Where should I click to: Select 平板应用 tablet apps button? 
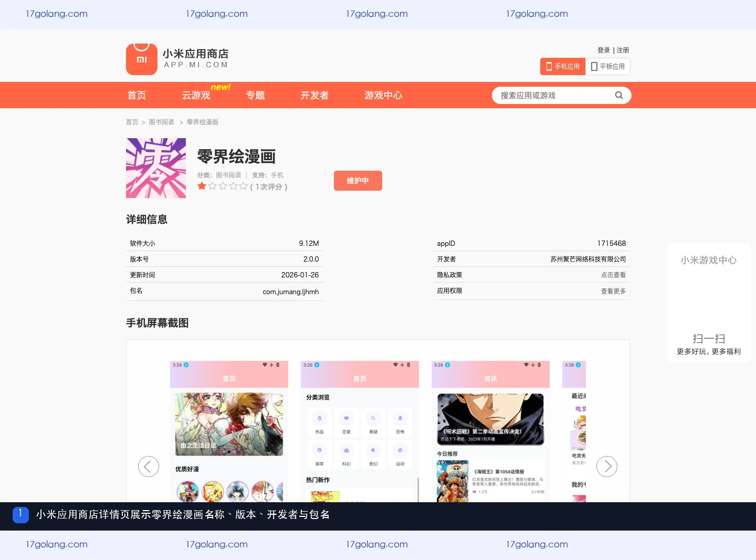[608, 67]
